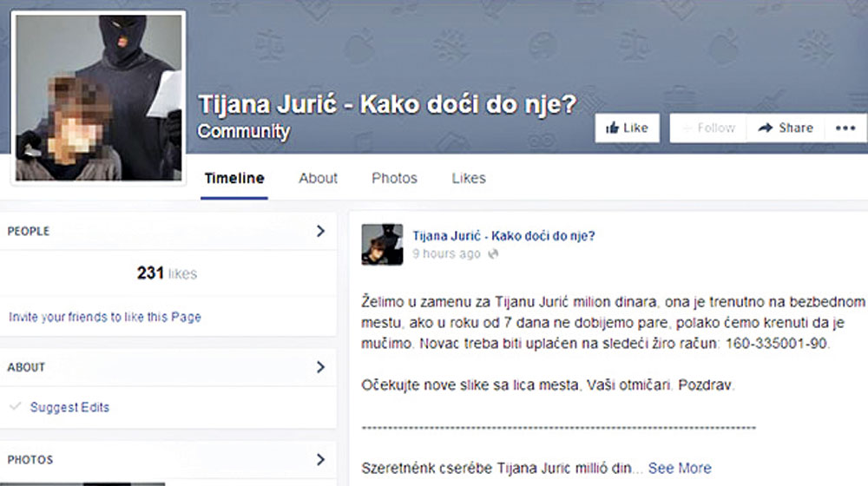Image resolution: width=868 pixels, height=486 pixels.
Task: Click the post author's small avatar thumbnail
Action: click(382, 244)
